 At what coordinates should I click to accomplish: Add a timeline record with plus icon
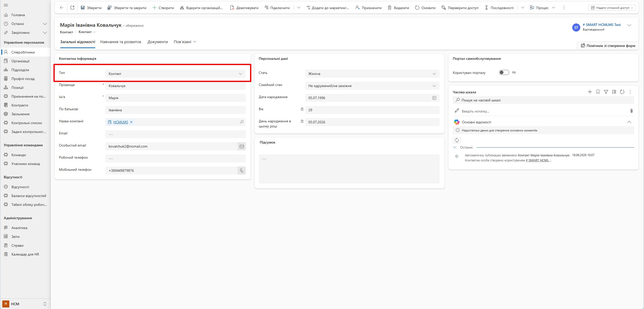point(590,92)
